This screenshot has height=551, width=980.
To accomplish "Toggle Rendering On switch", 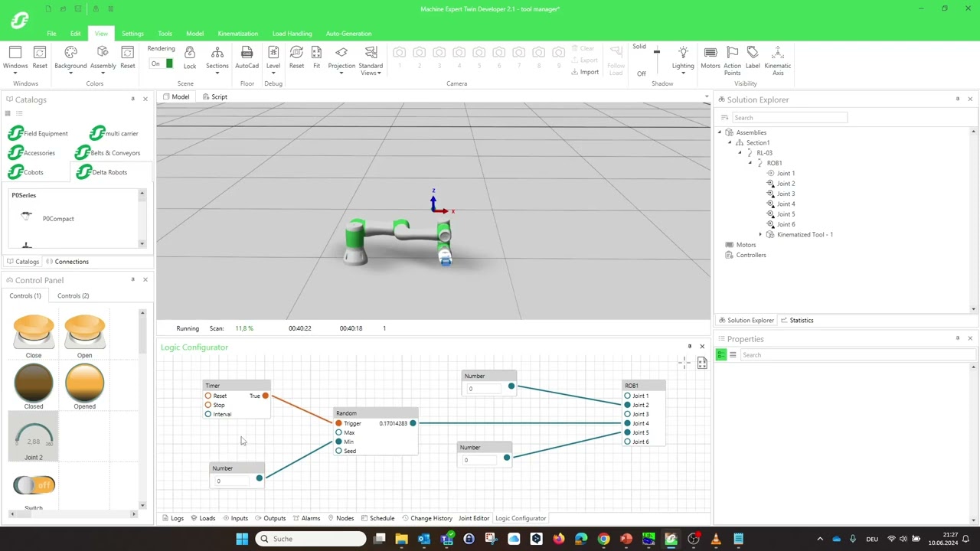I will (162, 64).
